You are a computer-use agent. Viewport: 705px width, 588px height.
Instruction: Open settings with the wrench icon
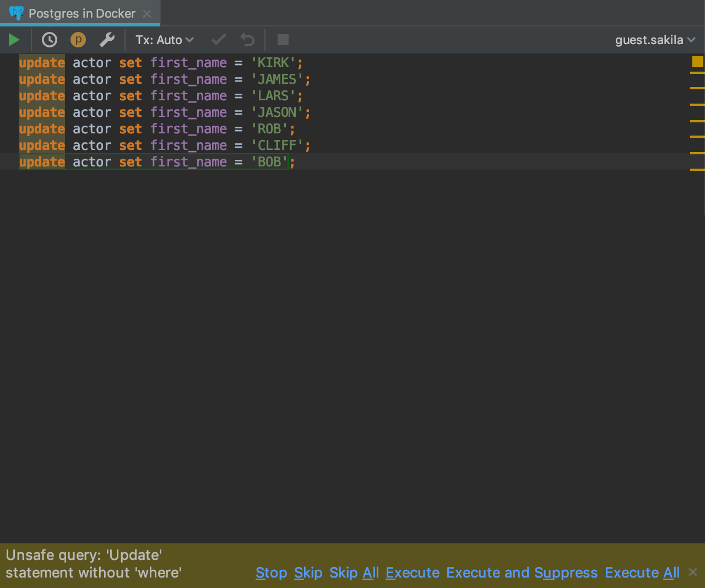tap(107, 40)
